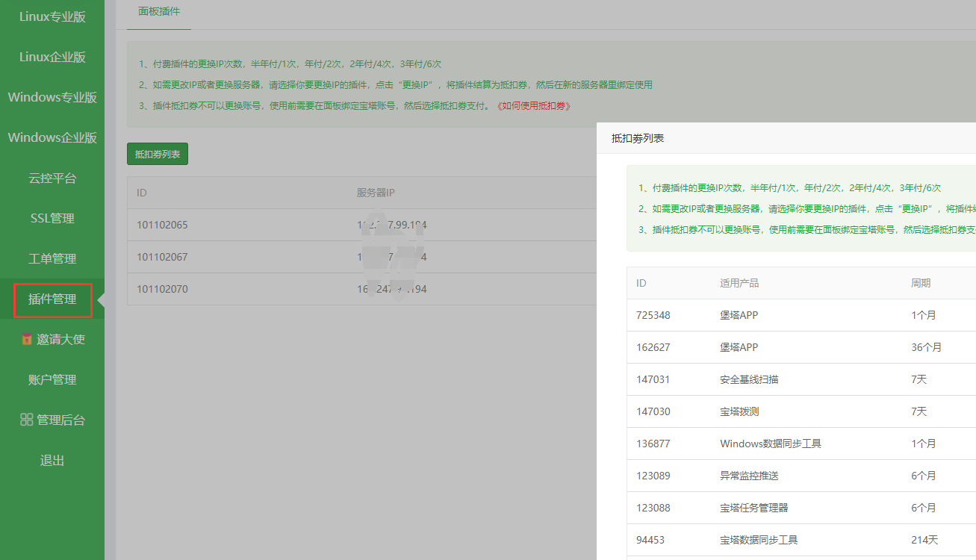Click voucher ID 123088
The width and height of the screenshot is (976, 560).
click(x=653, y=508)
